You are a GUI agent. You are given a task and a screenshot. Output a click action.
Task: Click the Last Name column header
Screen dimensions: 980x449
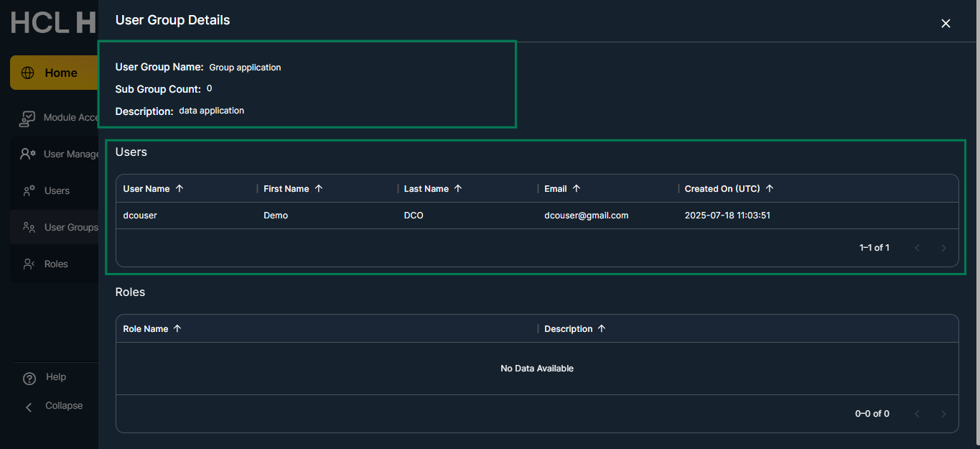pyautogui.click(x=426, y=189)
